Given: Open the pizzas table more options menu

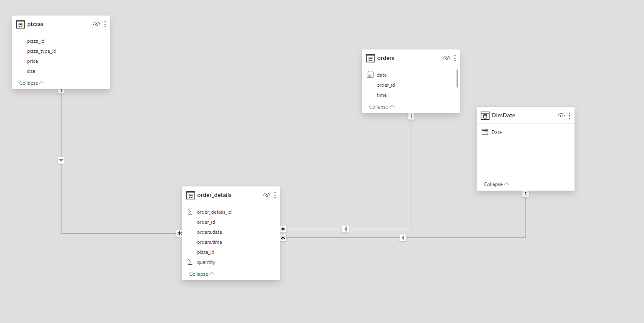Looking at the screenshot, I should (105, 24).
